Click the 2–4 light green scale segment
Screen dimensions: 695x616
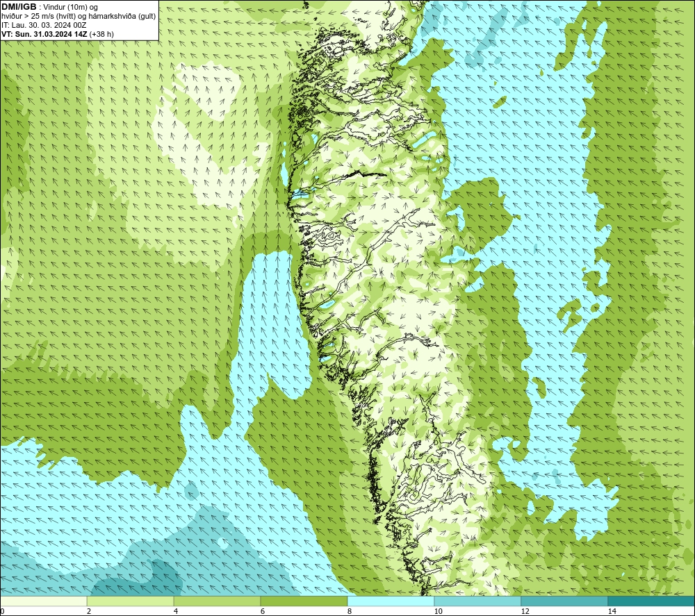(x=131, y=601)
